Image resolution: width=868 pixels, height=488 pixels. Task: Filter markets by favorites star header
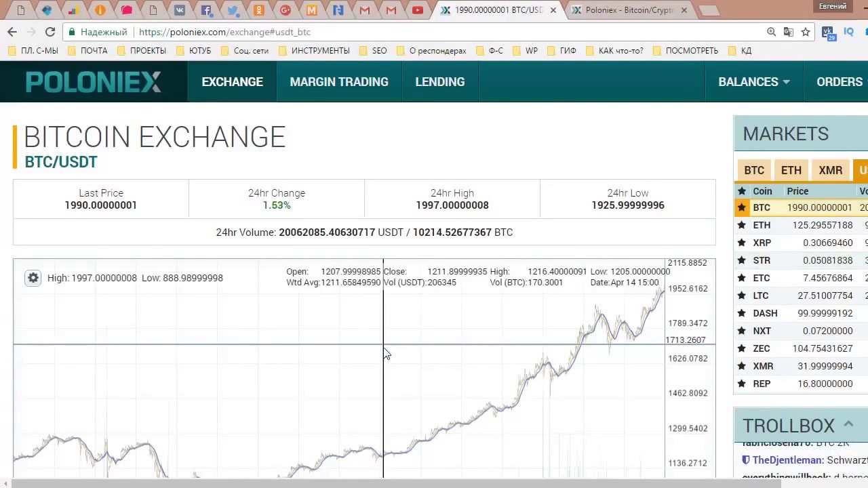click(x=742, y=191)
